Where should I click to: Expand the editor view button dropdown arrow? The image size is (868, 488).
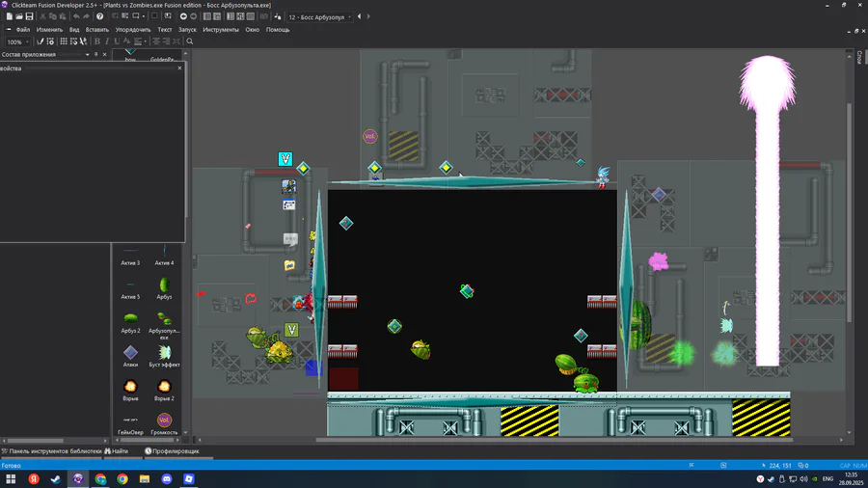pos(144,16)
